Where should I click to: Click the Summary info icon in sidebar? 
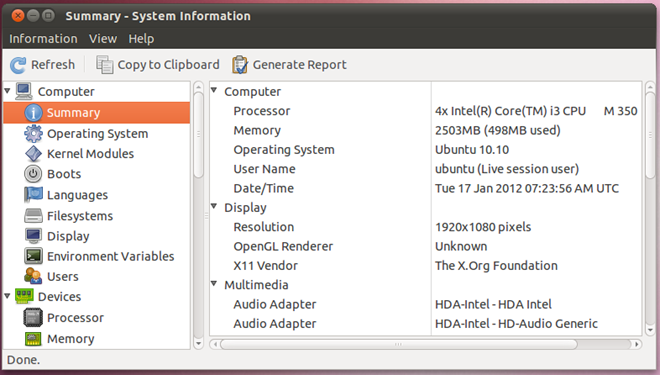point(33,113)
